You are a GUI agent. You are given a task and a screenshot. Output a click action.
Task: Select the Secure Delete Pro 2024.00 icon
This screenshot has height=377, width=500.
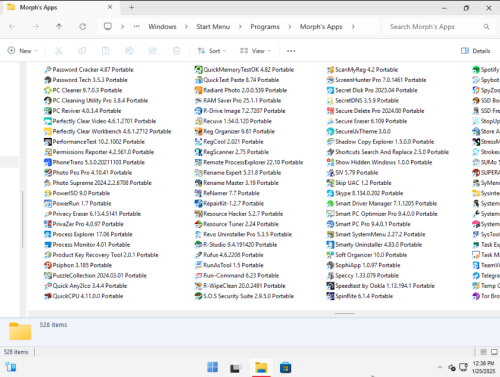point(330,111)
